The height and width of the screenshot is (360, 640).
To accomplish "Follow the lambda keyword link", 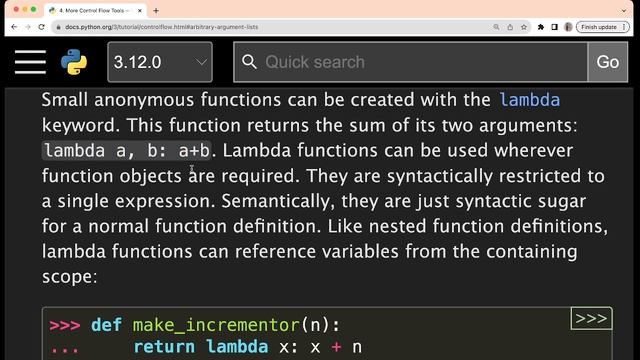I will [x=529, y=100].
